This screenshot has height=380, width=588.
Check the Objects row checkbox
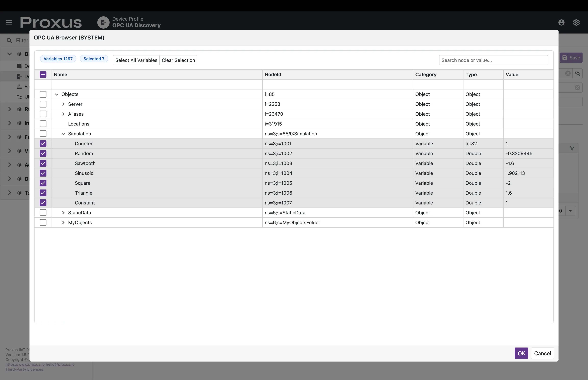(43, 94)
